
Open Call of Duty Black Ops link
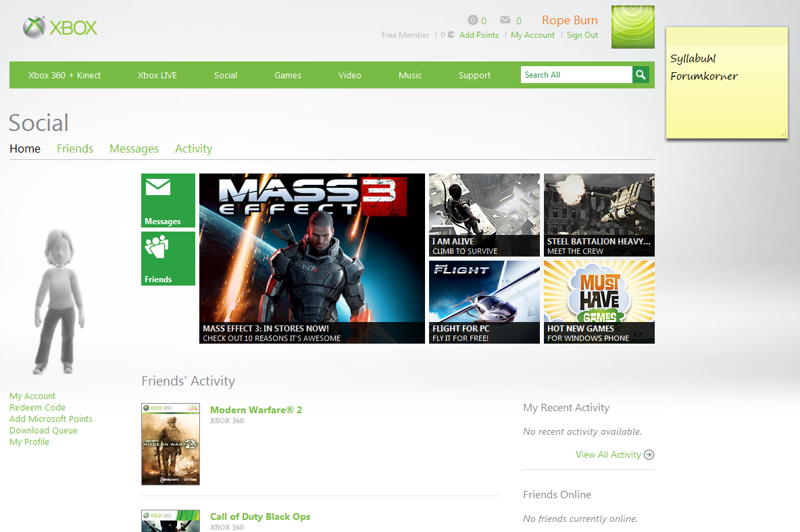click(260, 516)
